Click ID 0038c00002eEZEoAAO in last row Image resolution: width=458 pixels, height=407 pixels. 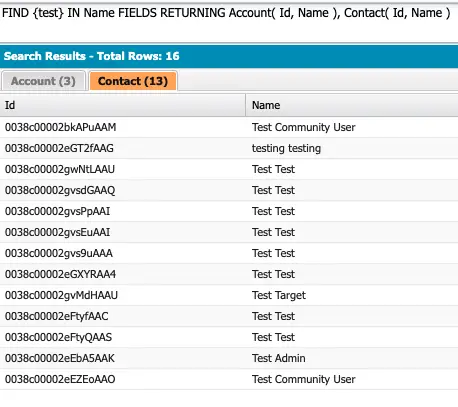click(60, 379)
